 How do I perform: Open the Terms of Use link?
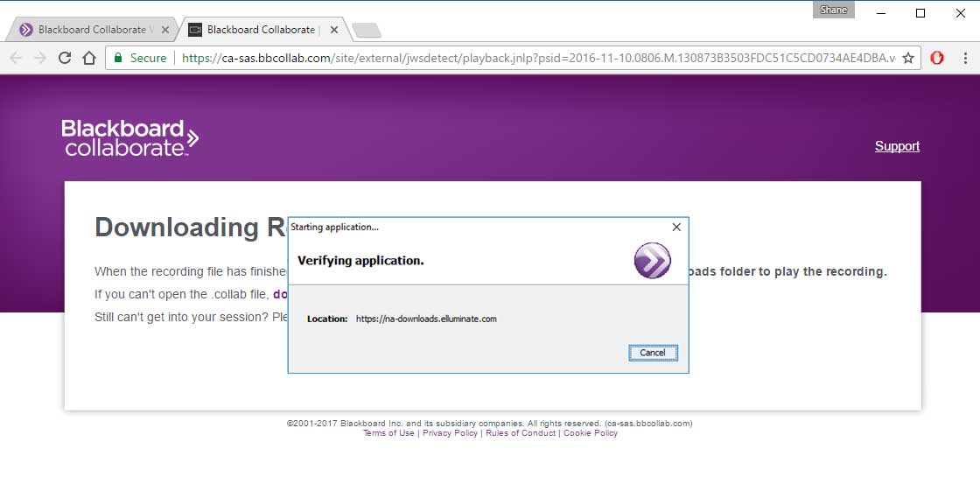[388, 433]
